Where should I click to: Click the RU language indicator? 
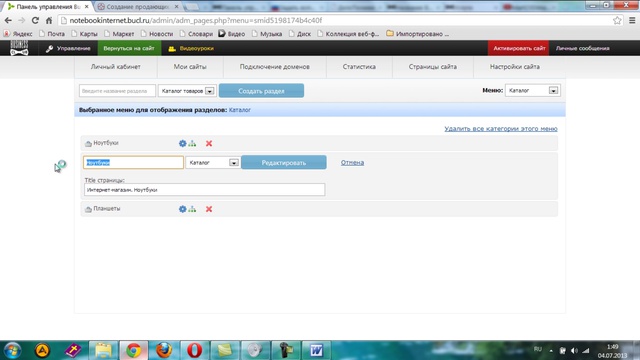coord(538,349)
